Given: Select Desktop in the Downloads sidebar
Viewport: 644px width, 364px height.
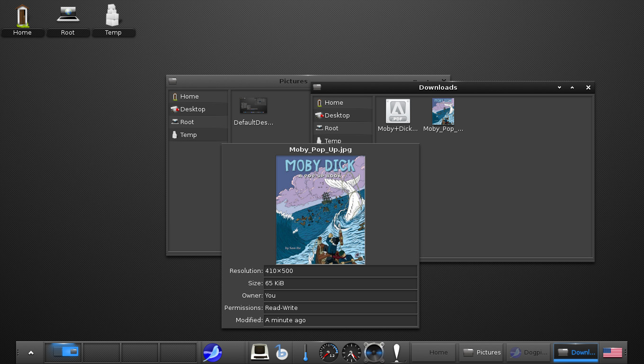Looking at the screenshot, I should click(x=337, y=115).
